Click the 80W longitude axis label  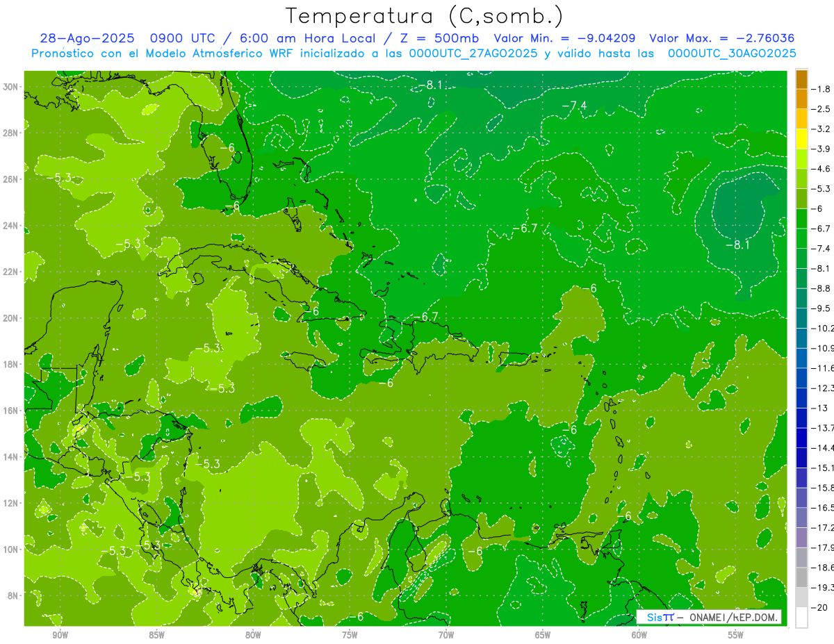pyautogui.click(x=253, y=635)
